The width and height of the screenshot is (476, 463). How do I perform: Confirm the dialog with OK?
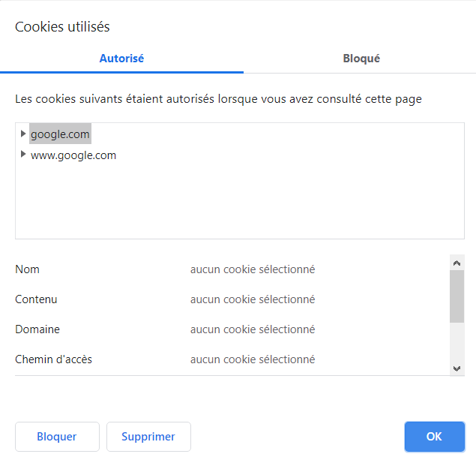(434, 437)
